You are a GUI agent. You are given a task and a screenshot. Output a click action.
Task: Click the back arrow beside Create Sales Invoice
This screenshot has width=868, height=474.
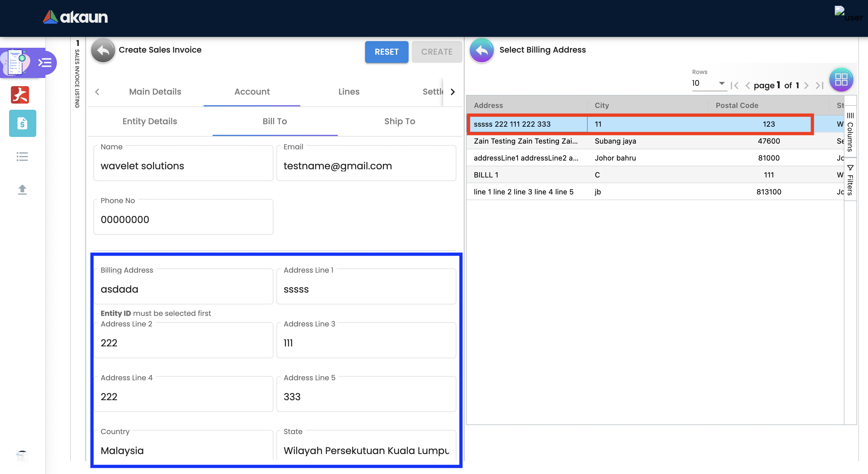click(103, 50)
